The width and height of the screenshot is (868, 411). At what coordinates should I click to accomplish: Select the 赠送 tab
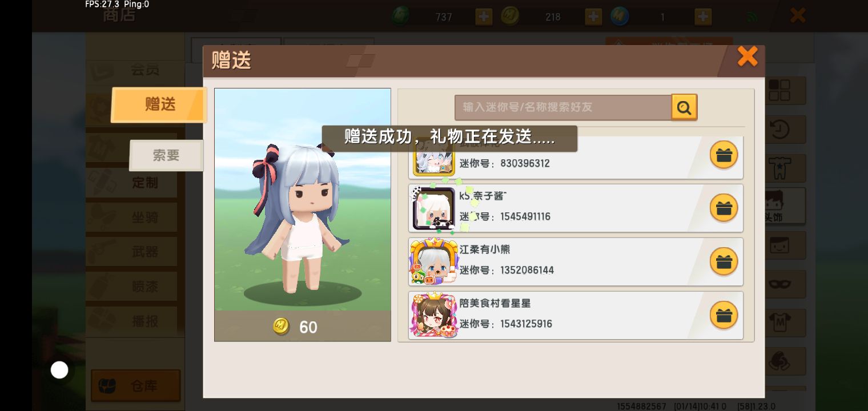coord(159,104)
